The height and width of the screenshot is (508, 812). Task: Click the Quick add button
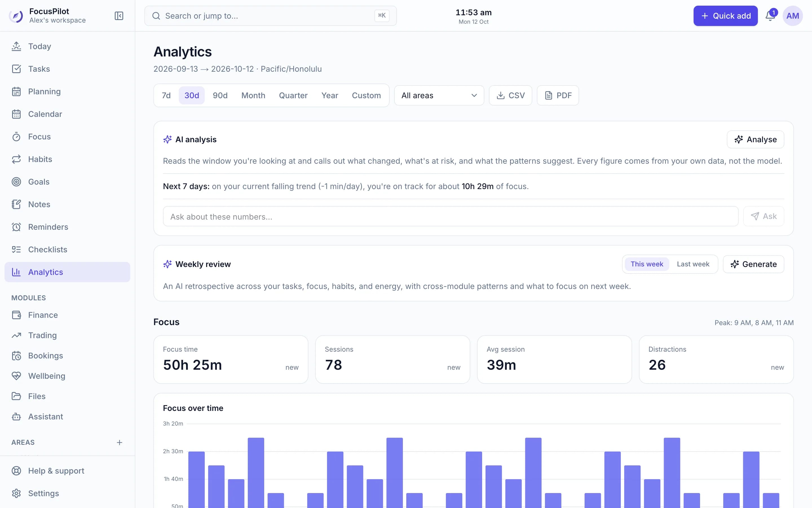pos(725,16)
